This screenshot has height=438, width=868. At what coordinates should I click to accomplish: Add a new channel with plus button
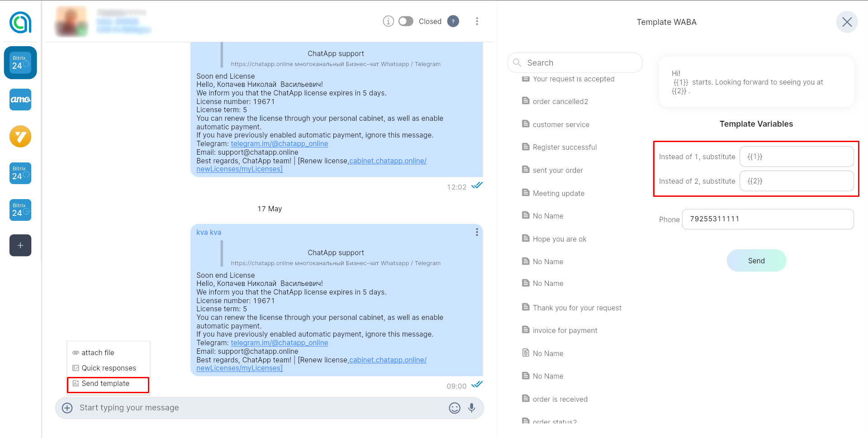(x=20, y=245)
